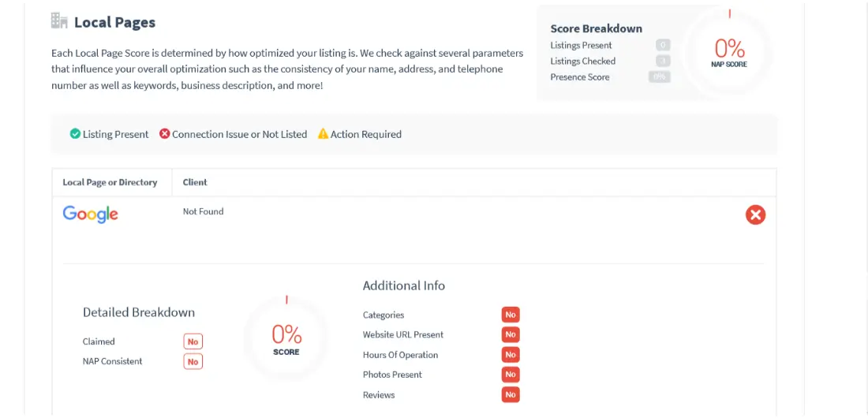Click the Claimed No badge
Viewport: 868px width, 418px height.
pyautogui.click(x=193, y=341)
